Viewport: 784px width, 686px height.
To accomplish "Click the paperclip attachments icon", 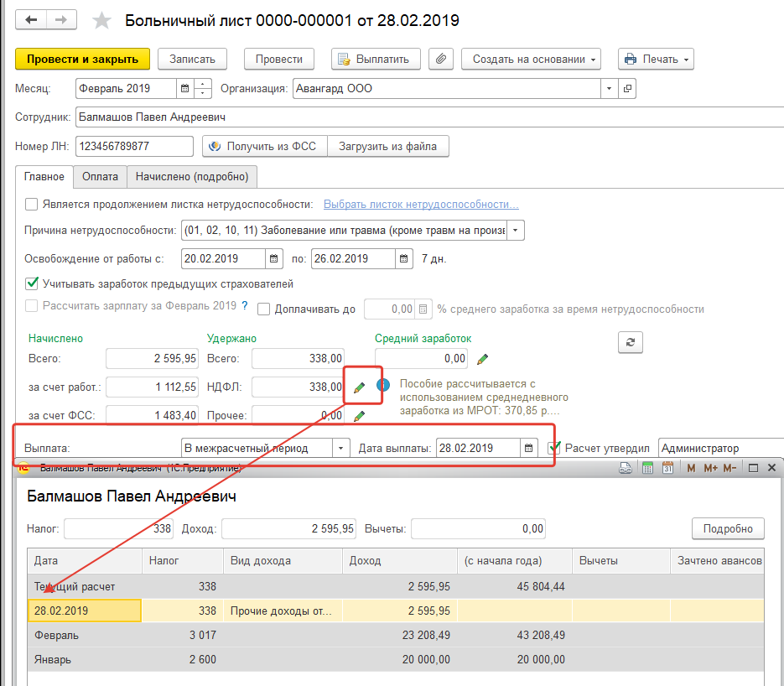I will (x=441, y=60).
